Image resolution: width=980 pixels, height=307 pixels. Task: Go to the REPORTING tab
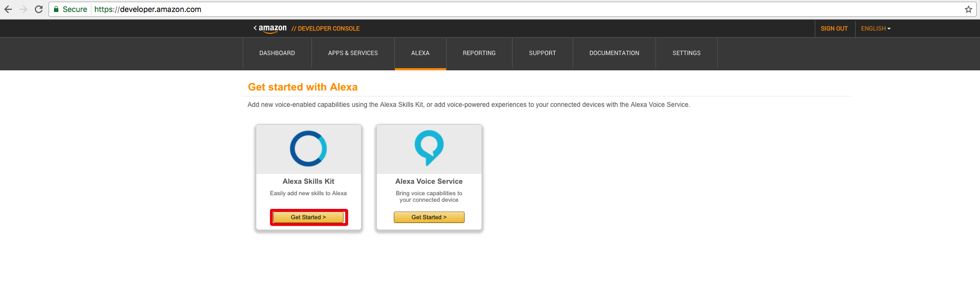pos(479,53)
